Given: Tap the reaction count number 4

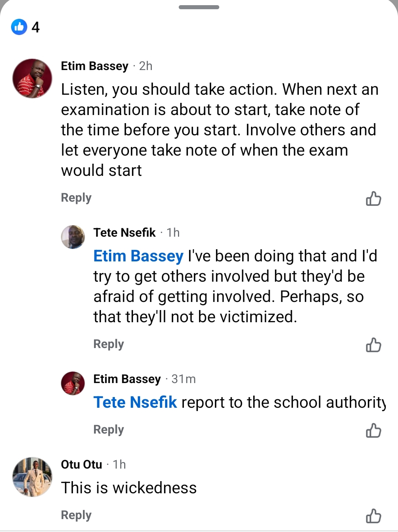Looking at the screenshot, I should tap(36, 27).
